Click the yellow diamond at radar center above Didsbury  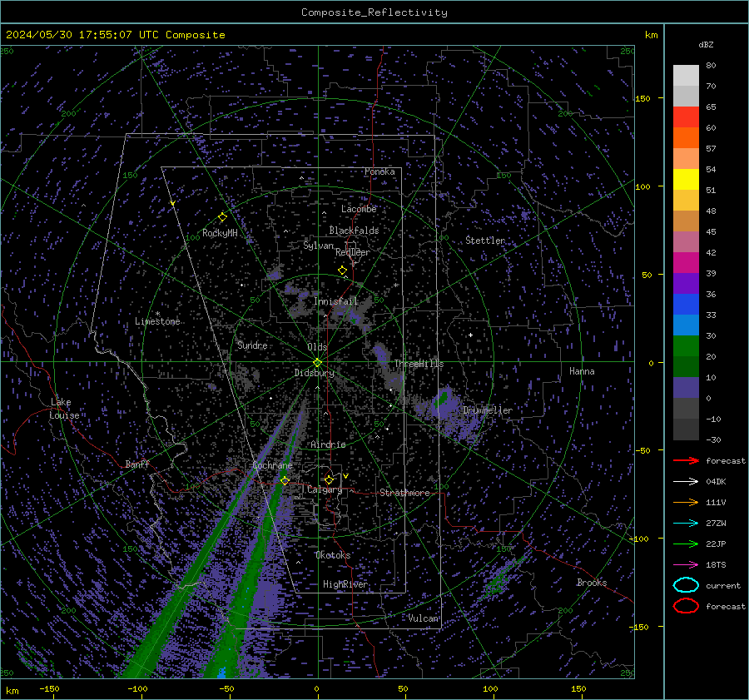pos(318,362)
